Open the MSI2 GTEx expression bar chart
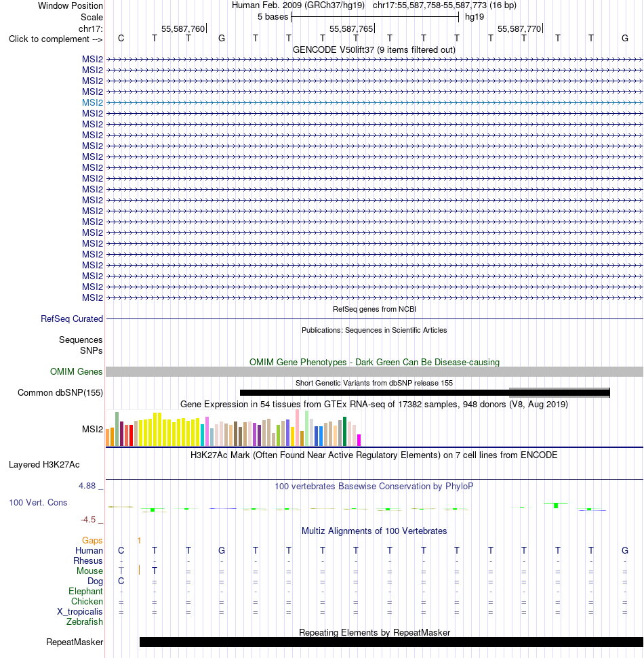The width and height of the screenshot is (644, 658). [233, 428]
